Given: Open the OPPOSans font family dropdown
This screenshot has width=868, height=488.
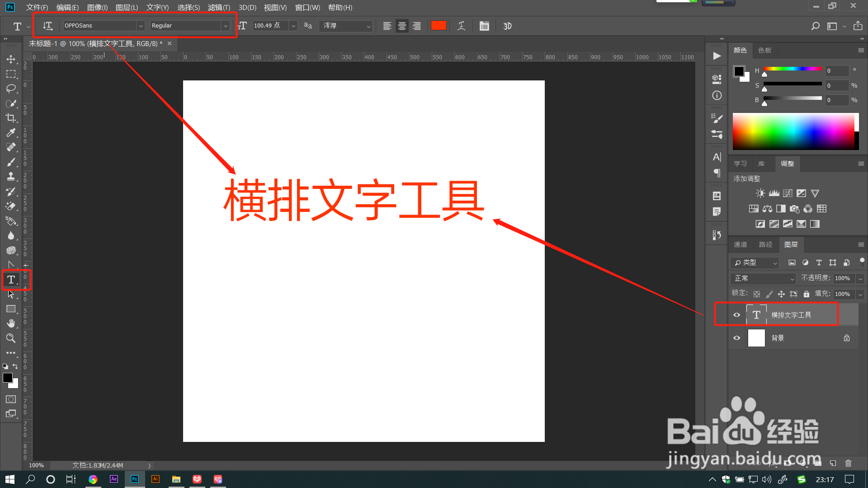Looking at the screenshot, I should pos(141,26).
